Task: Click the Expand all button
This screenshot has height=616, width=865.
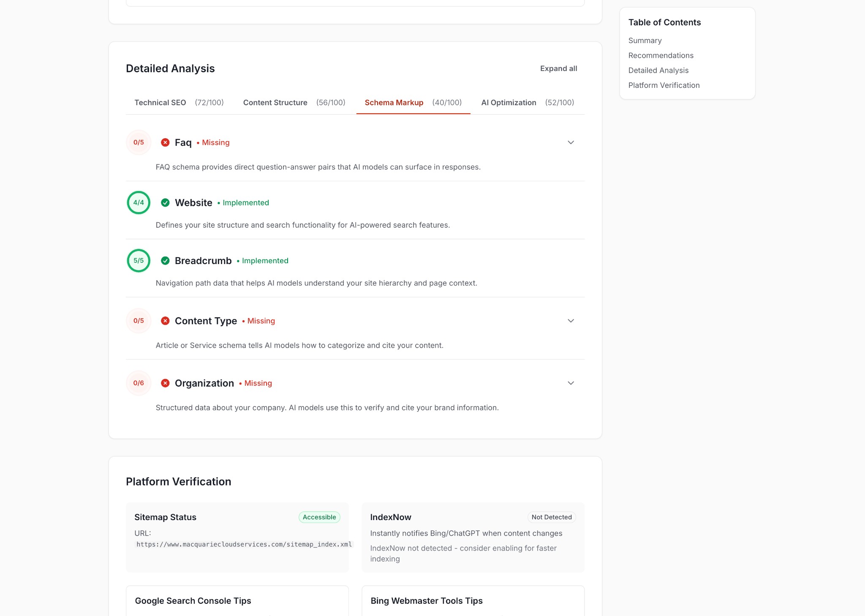Action: (x=558, y=68)
